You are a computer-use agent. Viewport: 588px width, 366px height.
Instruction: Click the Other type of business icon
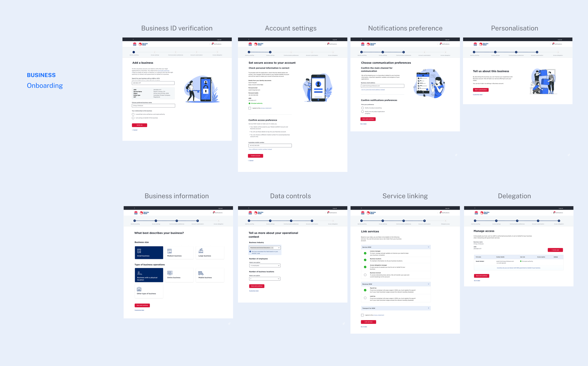tap(139, 289)
